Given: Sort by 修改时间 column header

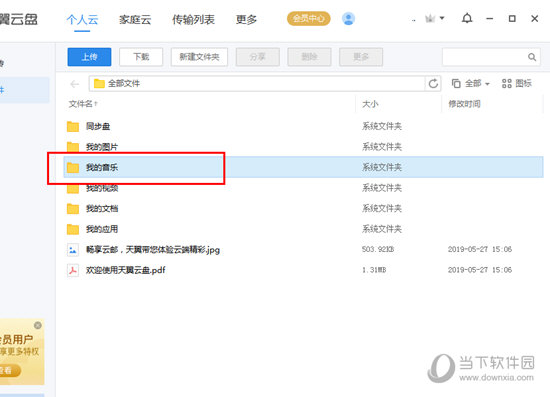Looking at the screenshot, I should [464, 104].
